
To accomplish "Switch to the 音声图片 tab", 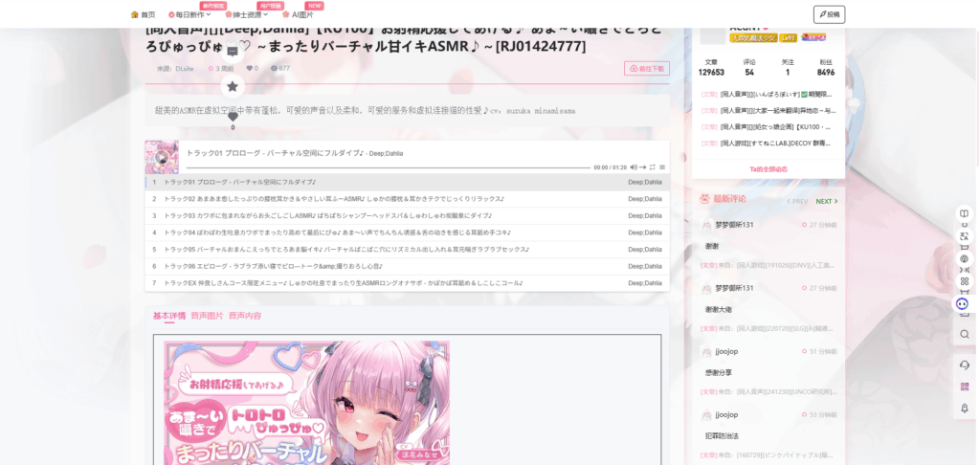I will 207,316.
